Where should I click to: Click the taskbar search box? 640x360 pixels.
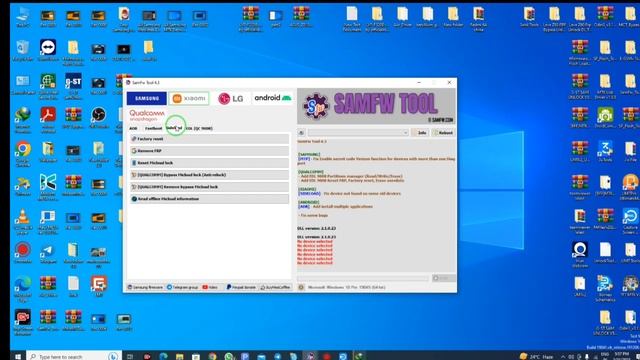[73, 356]
